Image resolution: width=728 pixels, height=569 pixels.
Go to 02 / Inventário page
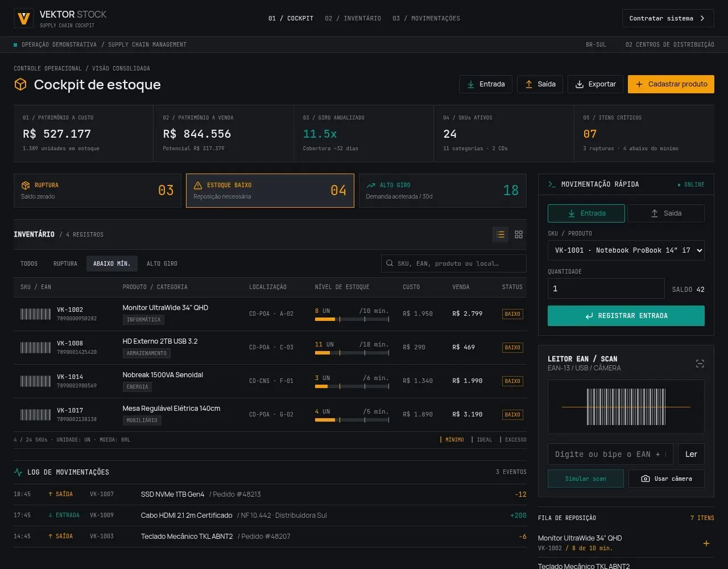pos(353,18)
